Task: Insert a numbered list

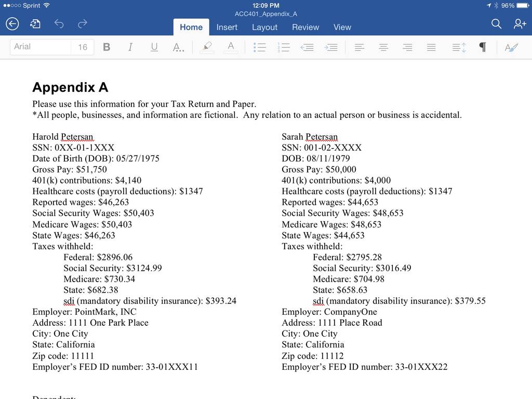Action: (283, 47)
